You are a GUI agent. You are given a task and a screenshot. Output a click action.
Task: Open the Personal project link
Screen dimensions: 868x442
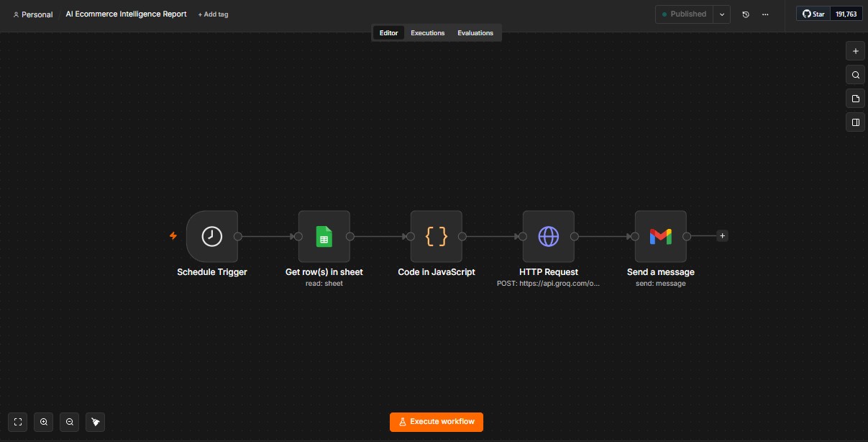point(33,14)
